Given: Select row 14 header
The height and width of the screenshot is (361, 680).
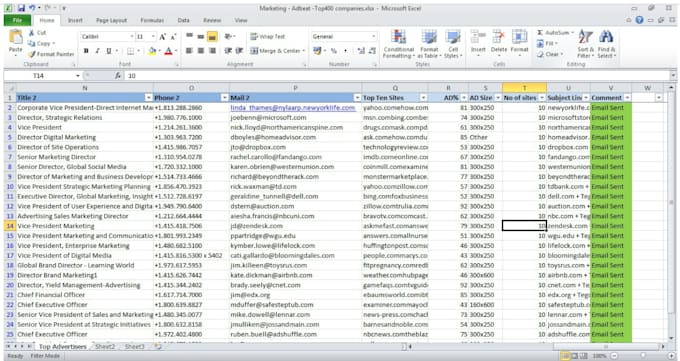Looking at the screenshot, I should pyautogui.click(x=10, y=226).
